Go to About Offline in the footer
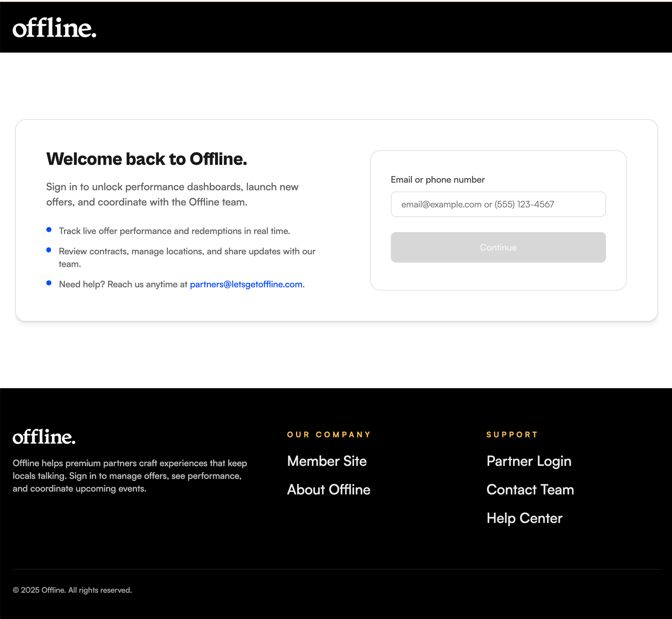 pos(328,490)
